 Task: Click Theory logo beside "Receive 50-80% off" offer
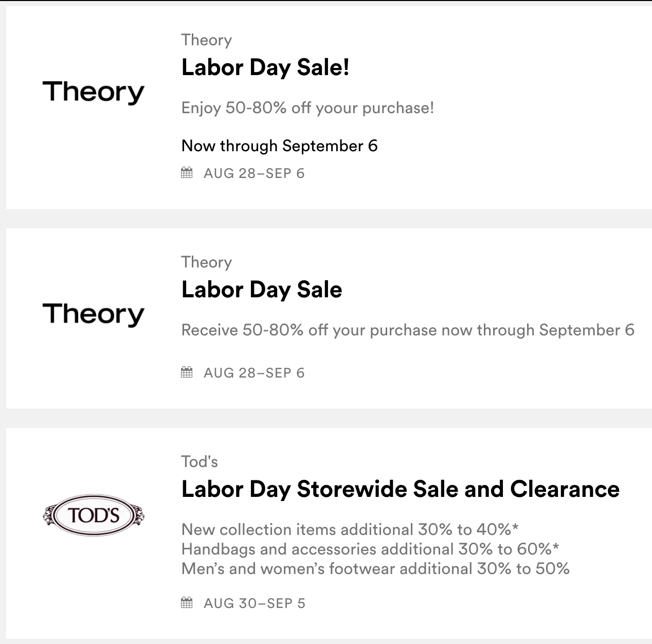(x=93, y=314)
